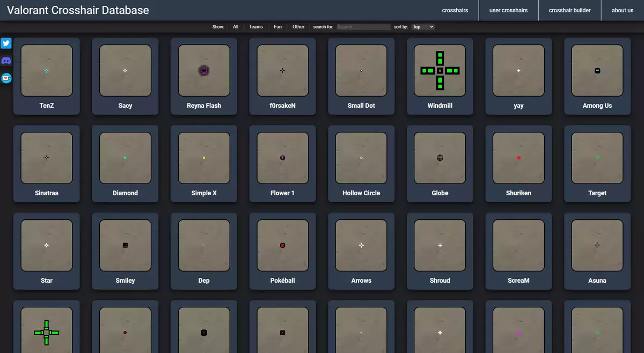Pick the Dep crosshair preview

(x=204, y=245)
